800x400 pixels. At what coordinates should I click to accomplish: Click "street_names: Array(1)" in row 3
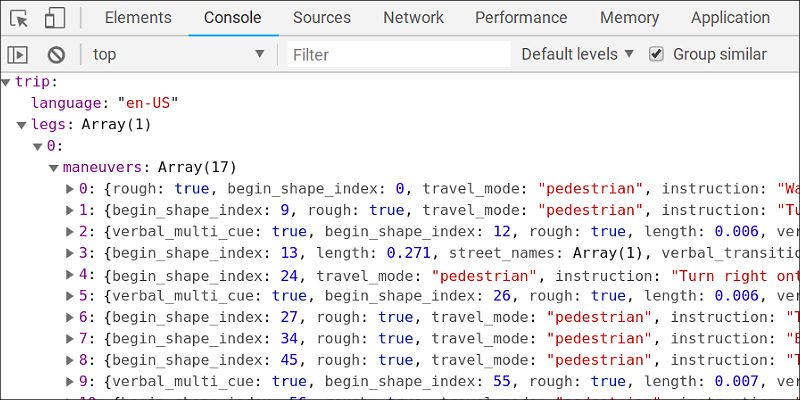[x=546, y=254]
